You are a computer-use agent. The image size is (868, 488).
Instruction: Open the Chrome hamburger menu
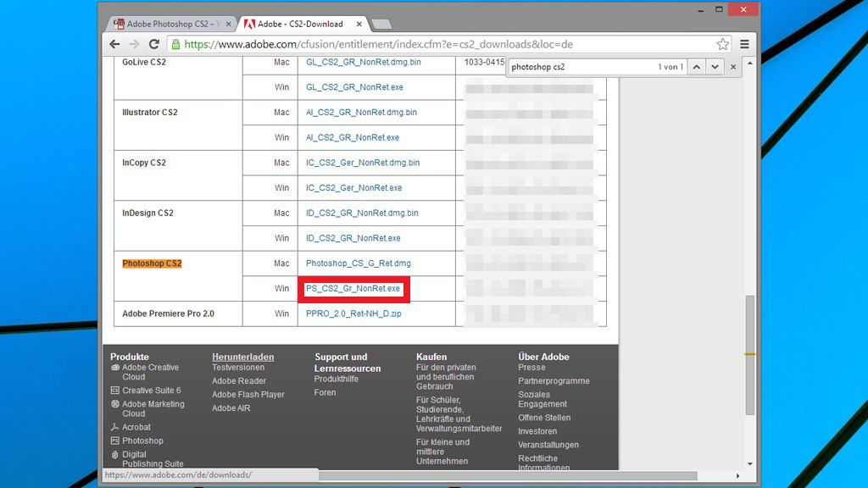pyautogui.click(x=744, y=44)
